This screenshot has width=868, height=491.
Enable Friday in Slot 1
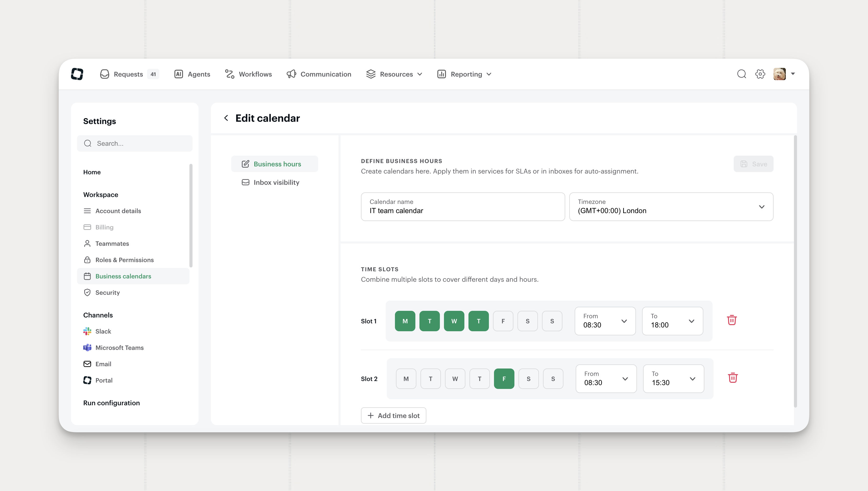click(x=503, y=321)
